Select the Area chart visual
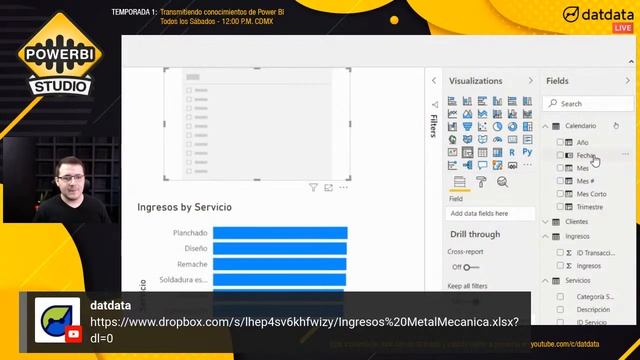 click(467, 114)
